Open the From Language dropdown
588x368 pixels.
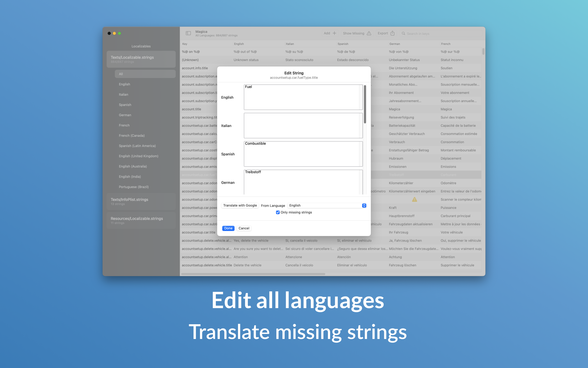pyautogui.click(x=327, y=205)
